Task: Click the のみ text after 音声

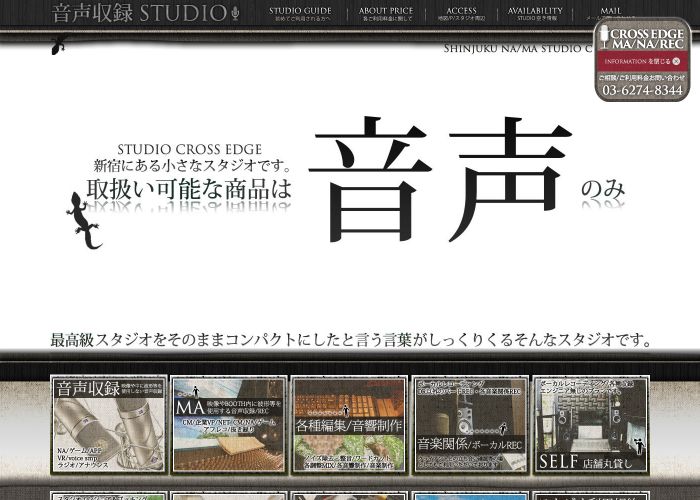Action: [x=603, y=189]
